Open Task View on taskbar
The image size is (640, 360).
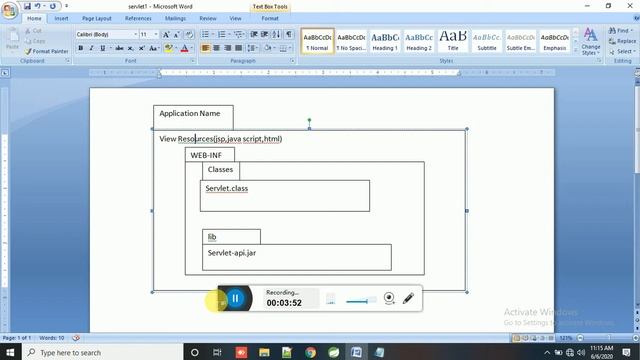(217, 352)
